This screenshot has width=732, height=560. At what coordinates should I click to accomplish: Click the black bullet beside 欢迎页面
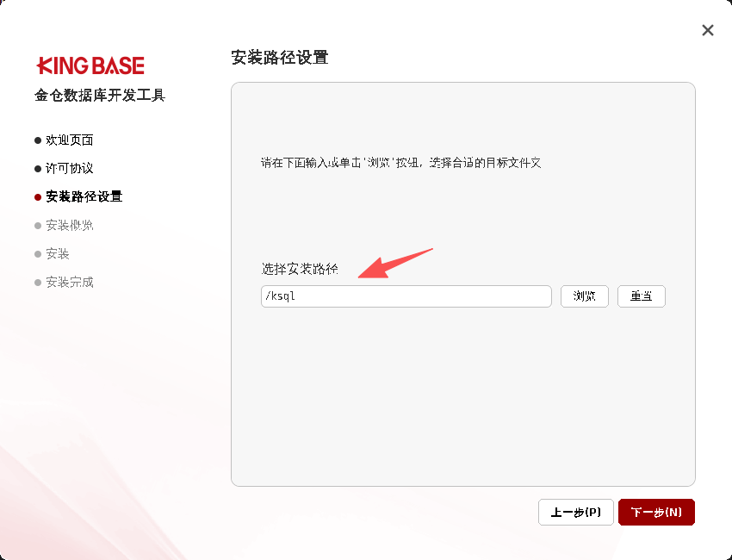point(38,140)
